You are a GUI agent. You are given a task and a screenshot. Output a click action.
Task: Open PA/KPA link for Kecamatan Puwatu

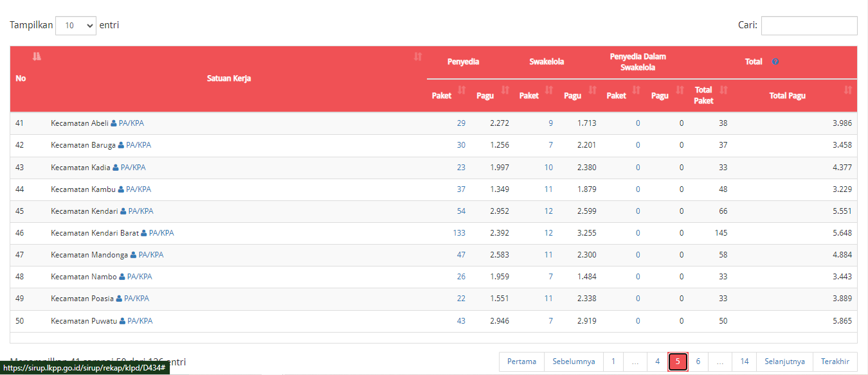[x=140, y=321]
